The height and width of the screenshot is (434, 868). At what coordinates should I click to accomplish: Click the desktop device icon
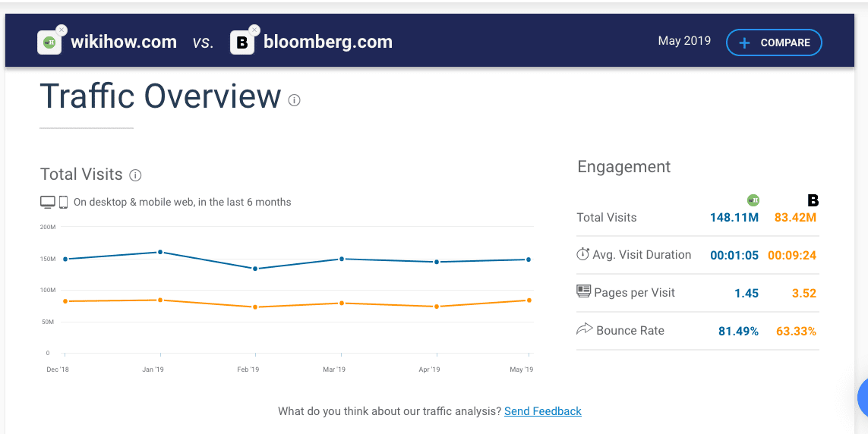coord(48,203)
